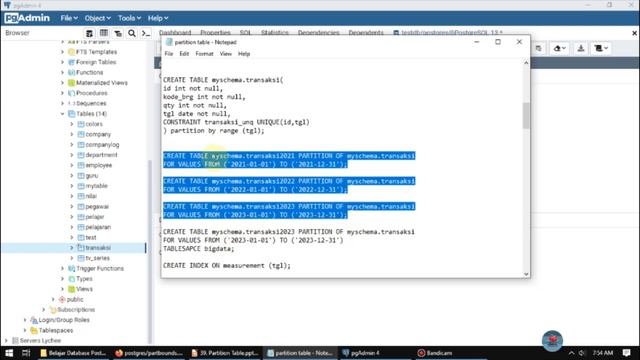Select the tv_series table in tree

click(x=97, y=258)
